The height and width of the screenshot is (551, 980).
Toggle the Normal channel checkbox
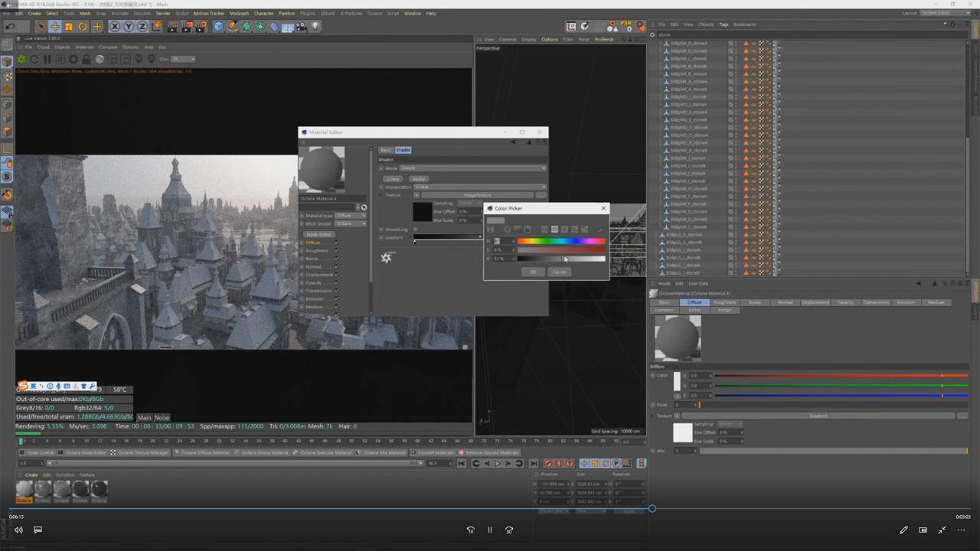[336, 266]
